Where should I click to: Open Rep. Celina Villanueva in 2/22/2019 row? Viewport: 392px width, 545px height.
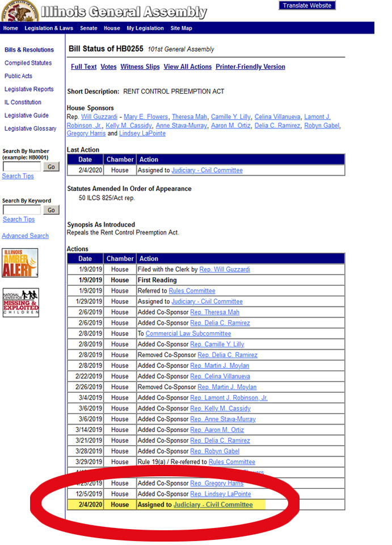[220, 376]
